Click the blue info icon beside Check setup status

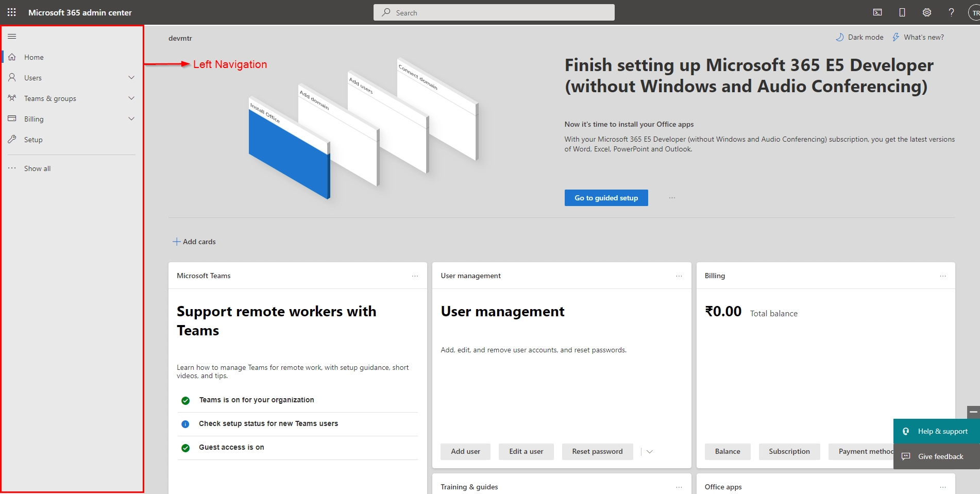pyautogui.click(x=185, y=424)
